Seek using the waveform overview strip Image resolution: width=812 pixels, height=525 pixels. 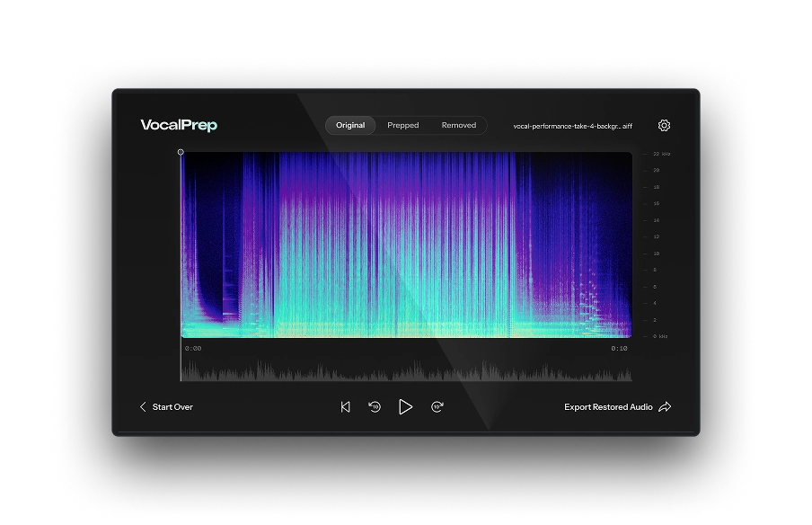(406, 368)
